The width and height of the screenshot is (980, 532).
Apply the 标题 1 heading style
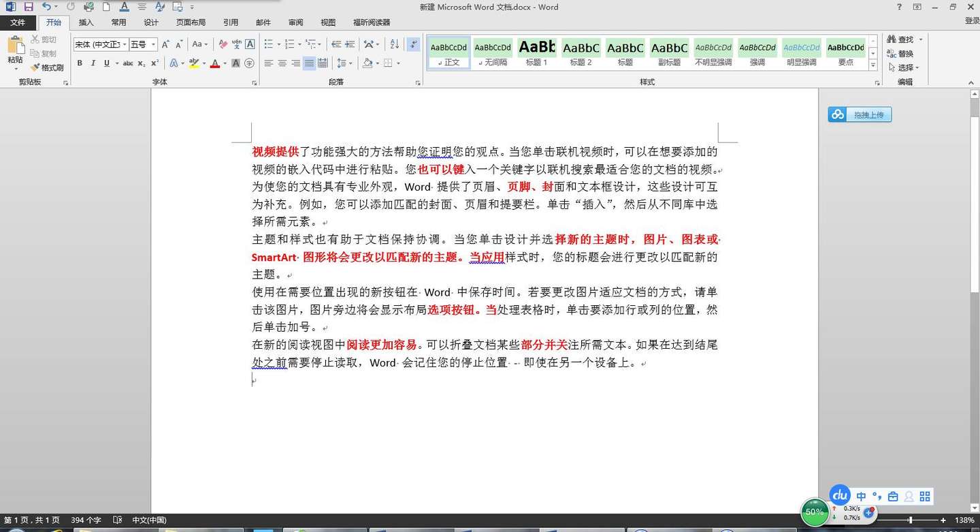click(x=537, y=52)
